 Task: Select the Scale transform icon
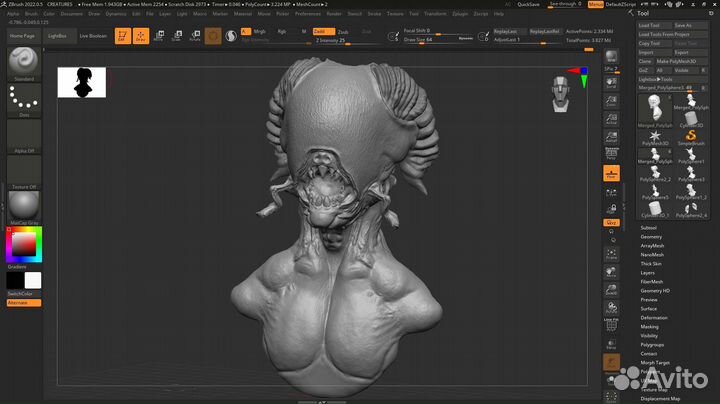pyautogui.click(x=177, y=35)
